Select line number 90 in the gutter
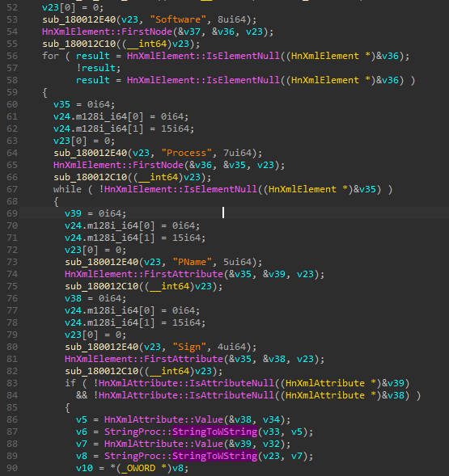Viewport: 449px width, 476px height. coord(12,468)
